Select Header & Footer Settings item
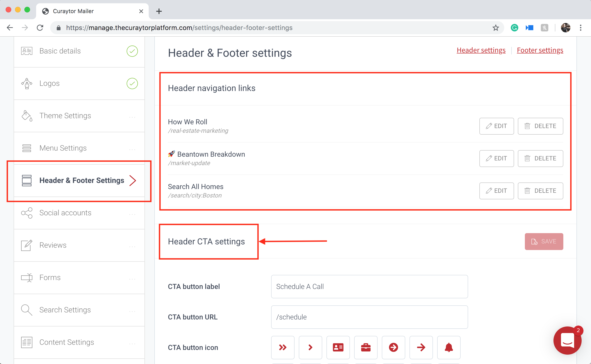591x364 pixels. click(79, 181)
